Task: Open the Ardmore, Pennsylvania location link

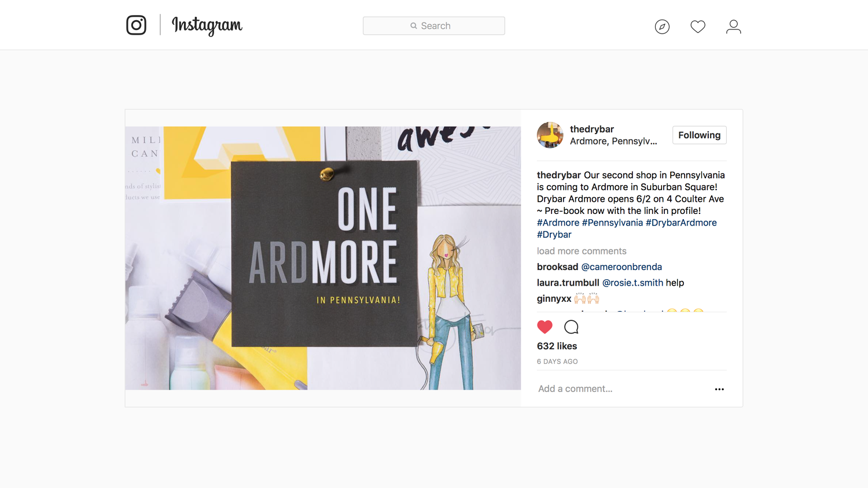Action: tap(613, 141)
